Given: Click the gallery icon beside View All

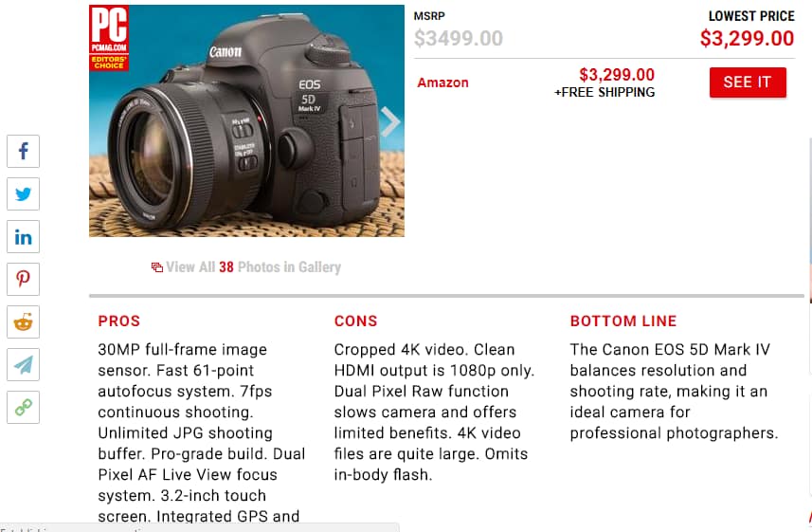Looking at the screenshot, I should coord(157,267).
